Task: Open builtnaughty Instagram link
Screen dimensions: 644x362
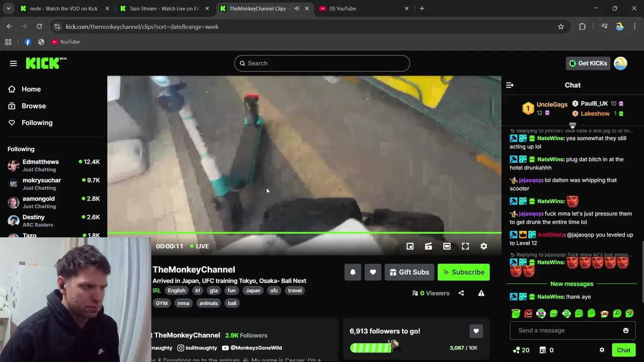Action: click(x=198, y=348)
